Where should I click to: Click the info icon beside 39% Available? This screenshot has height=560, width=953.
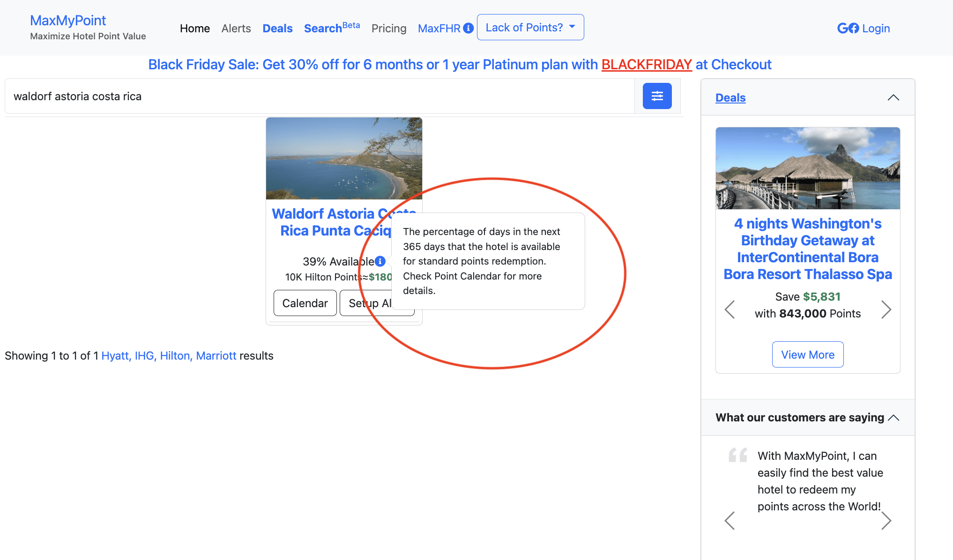click(x=380, y=261)
